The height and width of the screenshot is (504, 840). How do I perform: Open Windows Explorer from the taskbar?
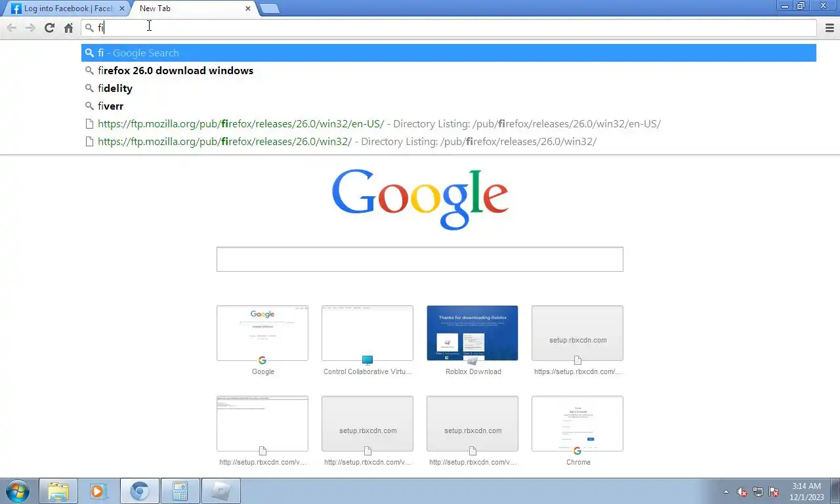click(58, 491)
